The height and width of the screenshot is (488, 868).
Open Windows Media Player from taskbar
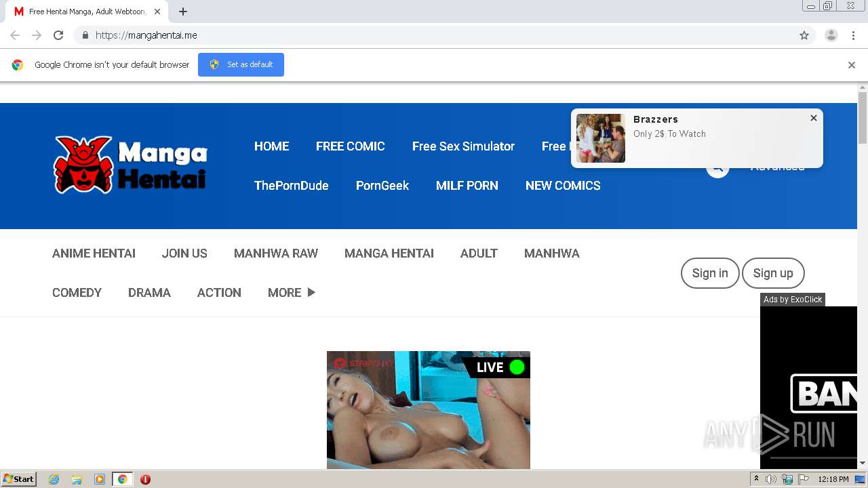click(x=100, y=479)
